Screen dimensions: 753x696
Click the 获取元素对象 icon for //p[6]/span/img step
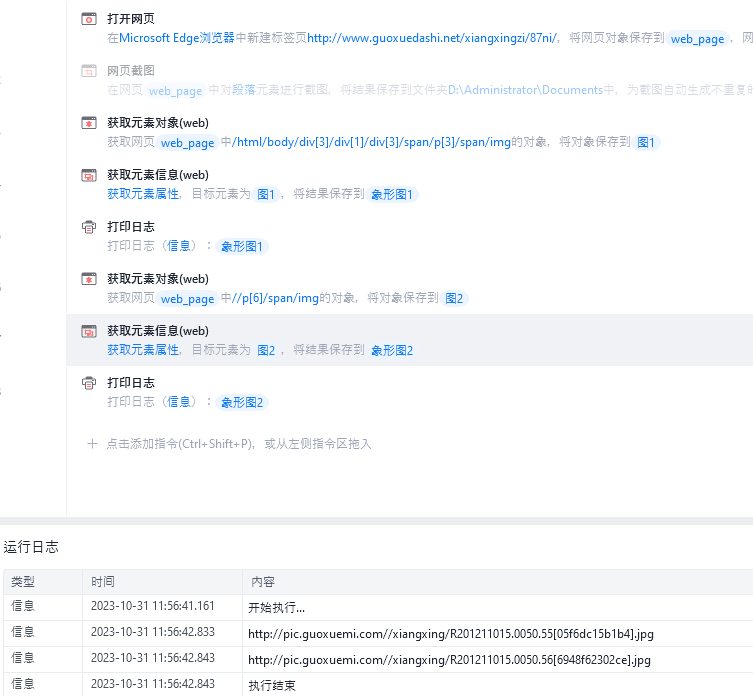click(89, 279)
